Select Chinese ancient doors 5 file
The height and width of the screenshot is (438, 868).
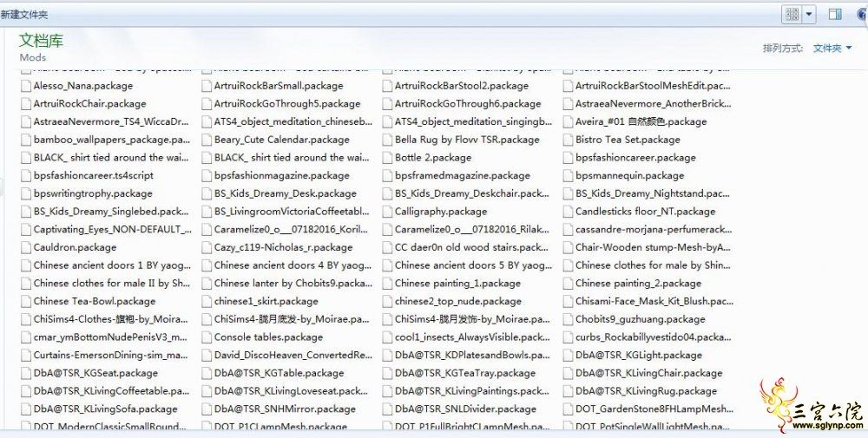click(x=473, y=265)
